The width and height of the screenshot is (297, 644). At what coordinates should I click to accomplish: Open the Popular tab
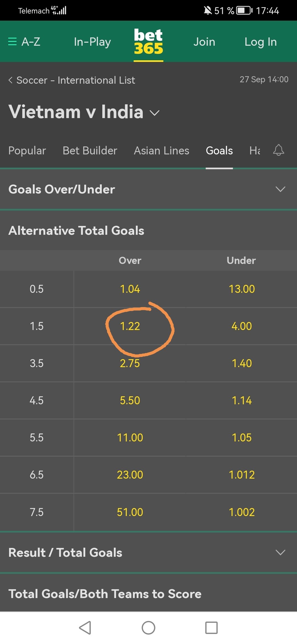point(27,151)
